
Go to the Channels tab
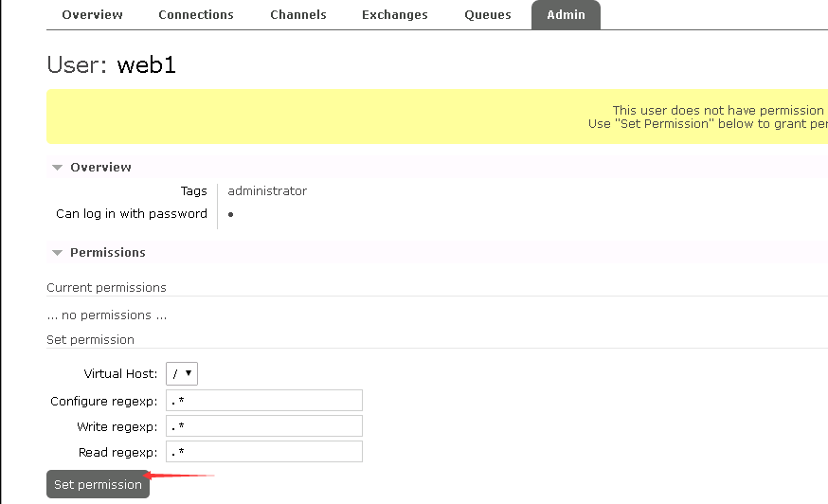(297, 15)
